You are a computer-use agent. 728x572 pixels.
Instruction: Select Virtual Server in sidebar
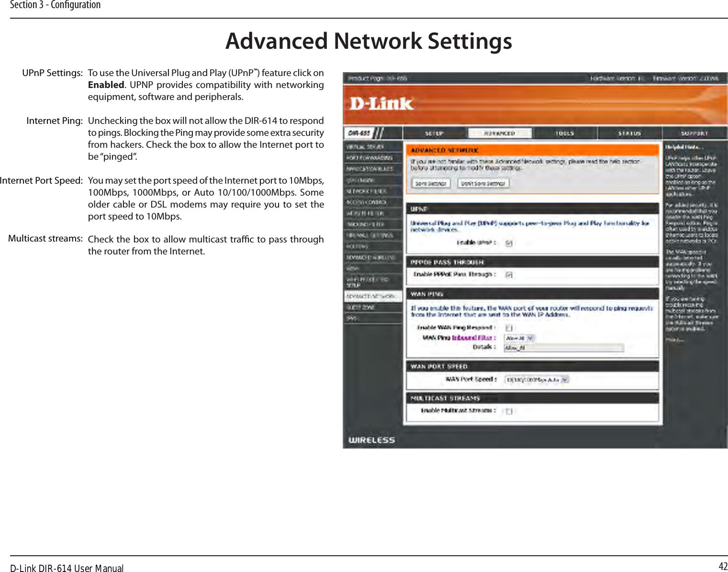pyautogui.click(x=373, y=147)
